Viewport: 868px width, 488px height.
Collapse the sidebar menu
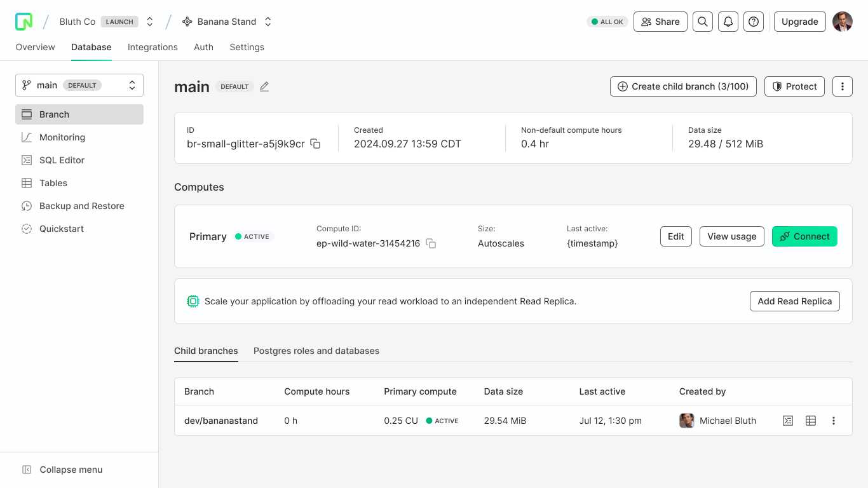(62, 470)
